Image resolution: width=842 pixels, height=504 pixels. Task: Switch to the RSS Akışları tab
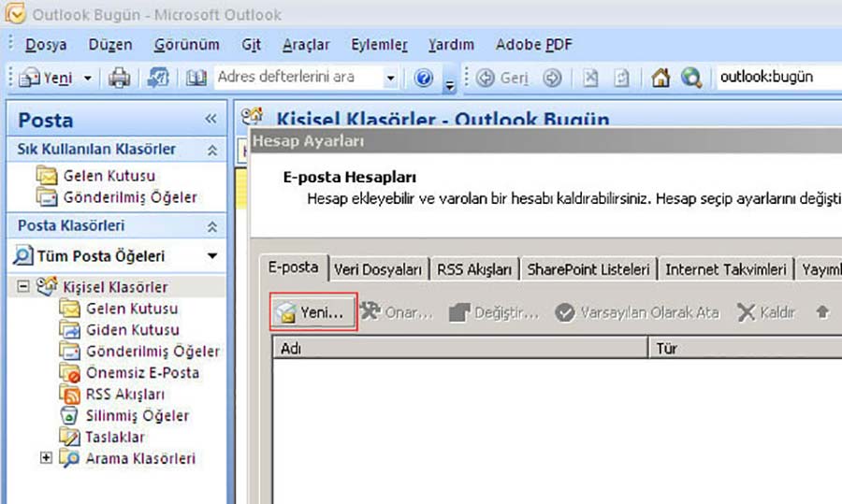coord(474,269)
